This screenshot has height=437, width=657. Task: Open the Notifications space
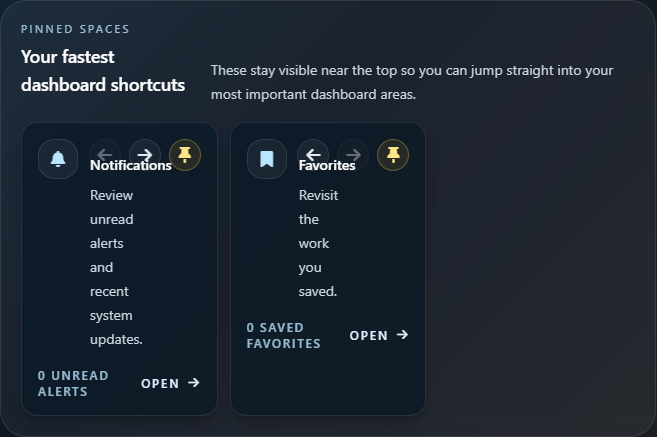click(170, 383)
